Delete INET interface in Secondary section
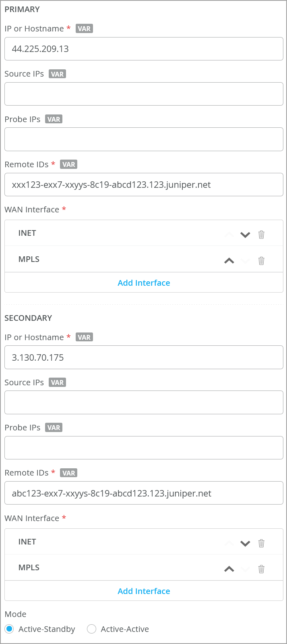Image resolution: width=287 pixels, height=644 pixels. click(261, 543)
